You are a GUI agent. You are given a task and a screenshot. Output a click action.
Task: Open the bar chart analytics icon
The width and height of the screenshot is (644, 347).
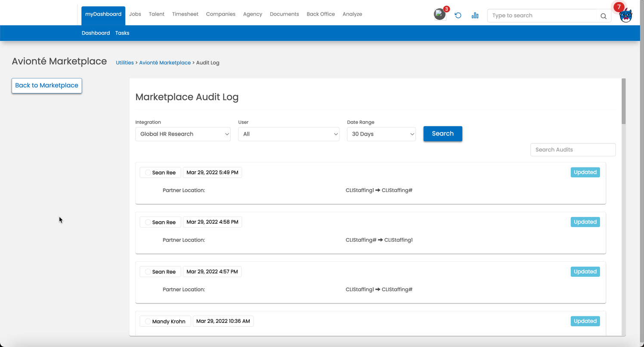(475, 15)
